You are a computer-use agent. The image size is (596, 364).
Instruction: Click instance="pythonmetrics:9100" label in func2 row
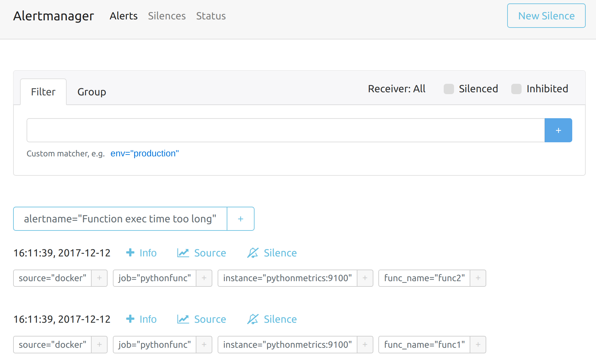pos(287,278)
